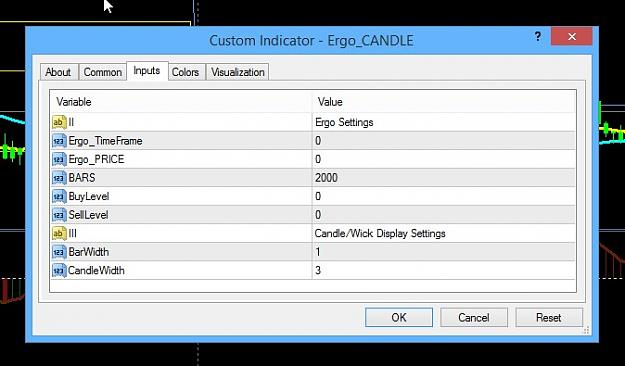This screenshot has height=366, width=625.
Task: Click the dialog title 'Custom Indicator - Ergo_CANDLE'
Action: coord(311,41)
